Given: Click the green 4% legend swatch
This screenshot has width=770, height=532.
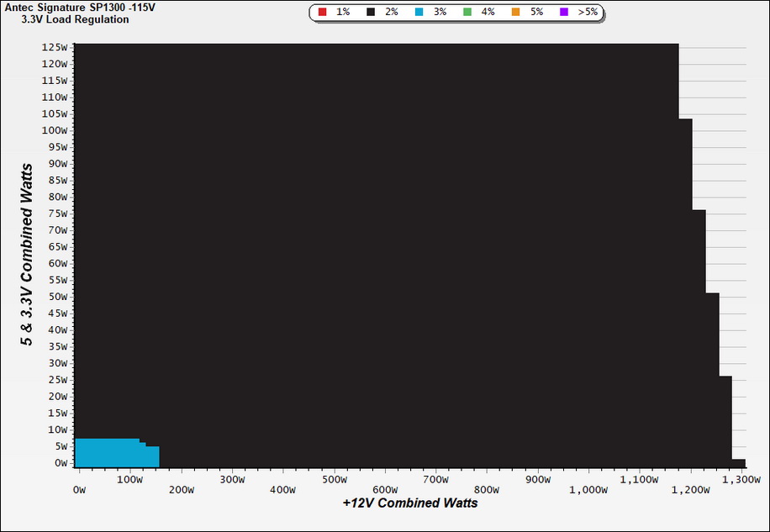Looking at the screenshot, I should pos(467,13).
